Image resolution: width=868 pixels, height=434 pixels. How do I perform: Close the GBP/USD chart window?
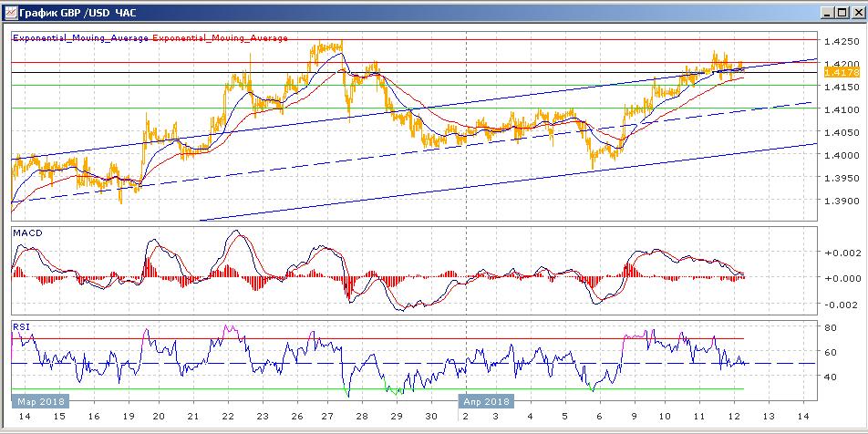[854, 12]
